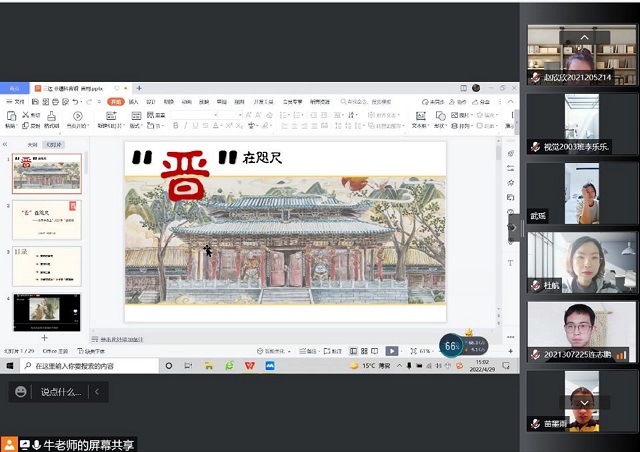This screenshot has height=452, width=640.
Task: Click the increase font size icon
Action: [x=248, y=115]
